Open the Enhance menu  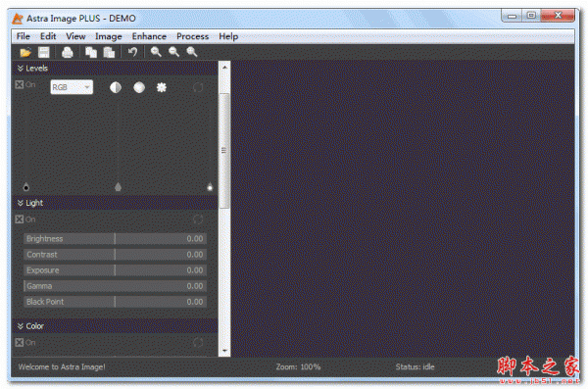pyautogui.click(x=149, y=36)
